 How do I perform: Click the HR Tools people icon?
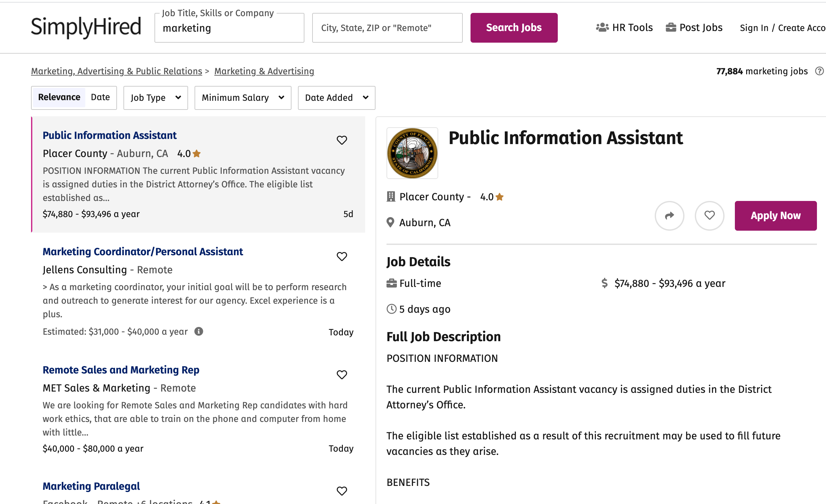coord(602,27)
